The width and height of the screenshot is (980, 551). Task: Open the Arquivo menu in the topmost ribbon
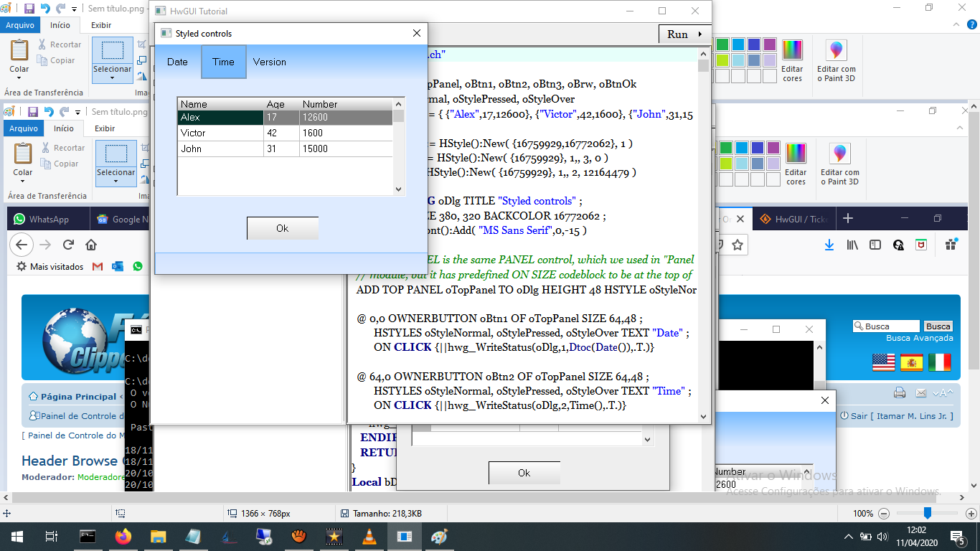[19, 25]
